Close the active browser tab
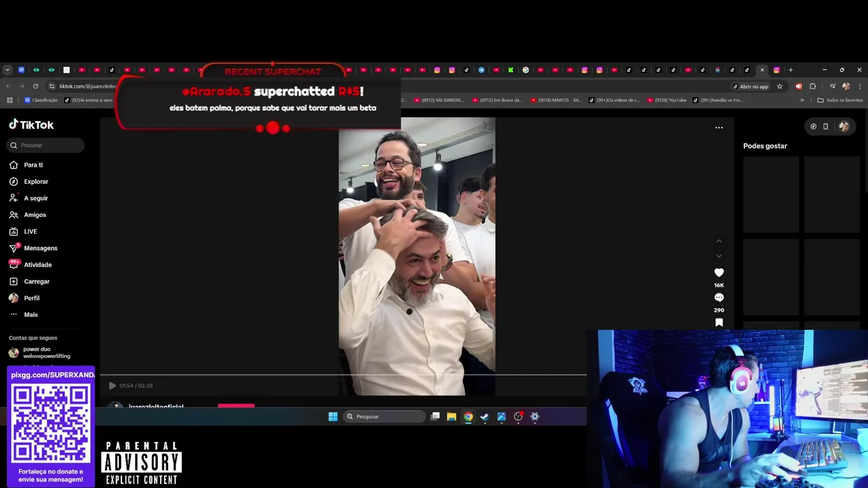Screen dimensions: 868x488 762,70
